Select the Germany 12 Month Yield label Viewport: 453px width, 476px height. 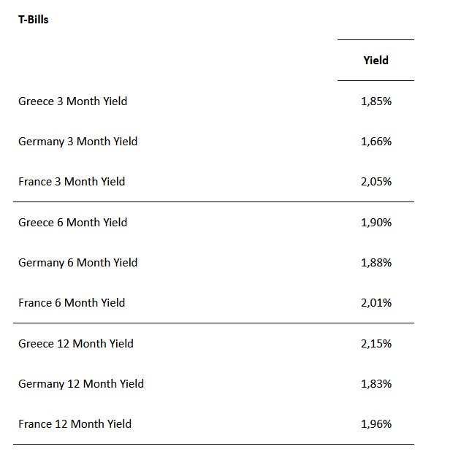pyautogui.click(x=81, y=384)
